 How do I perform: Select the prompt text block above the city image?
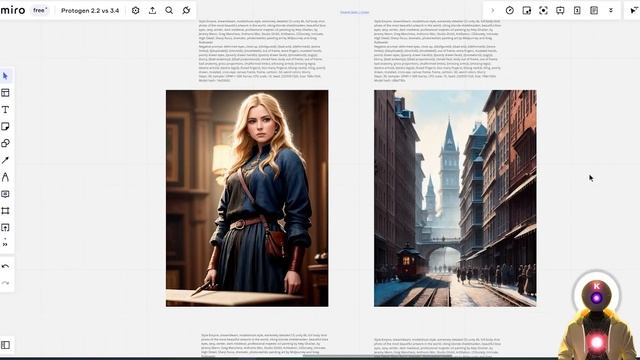438,51
